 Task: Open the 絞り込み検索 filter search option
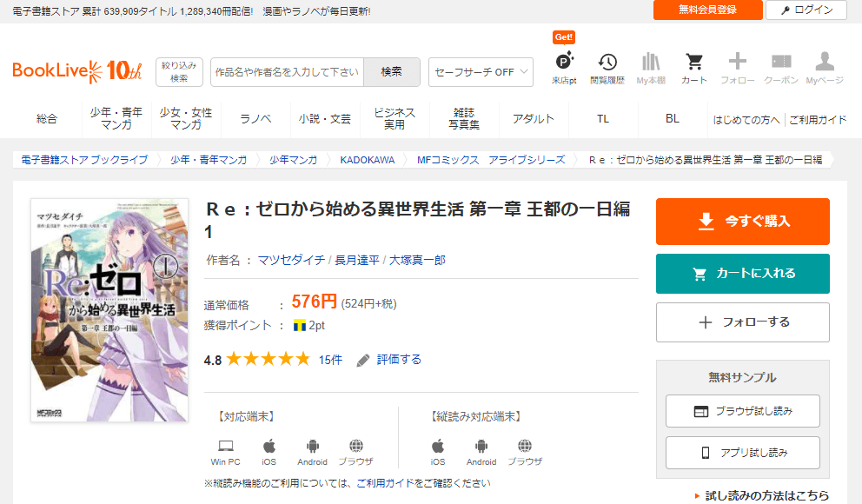[179, 72]
